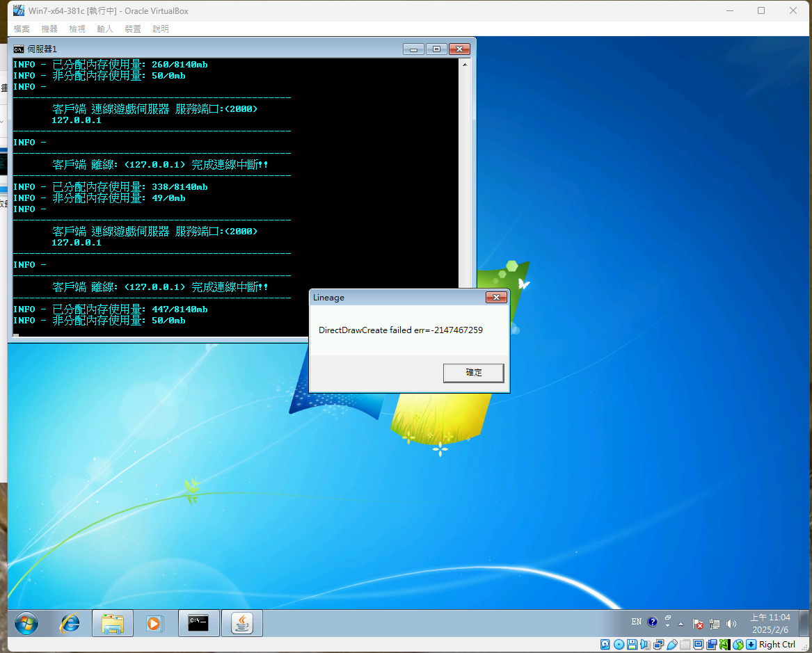Click VirtualBox USB devices indicator
Screen dimensions: 812x653
(x=671, y=645)
